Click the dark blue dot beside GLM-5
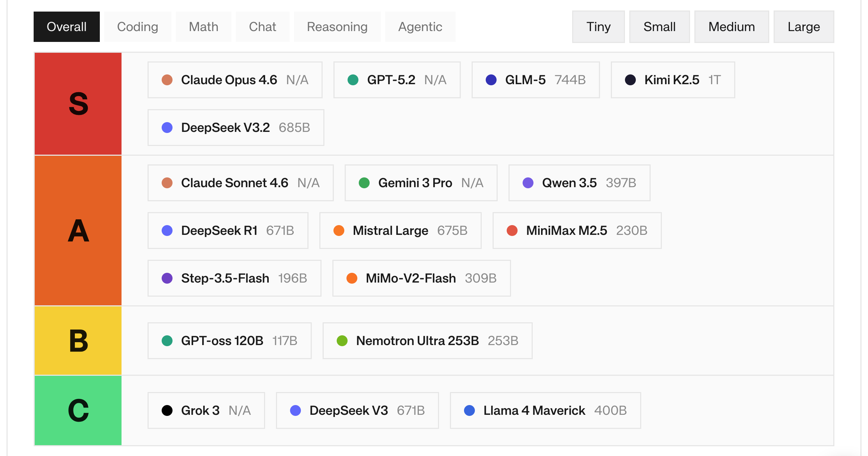The height and width of the screenshot is (456, 868). point(491,80)
